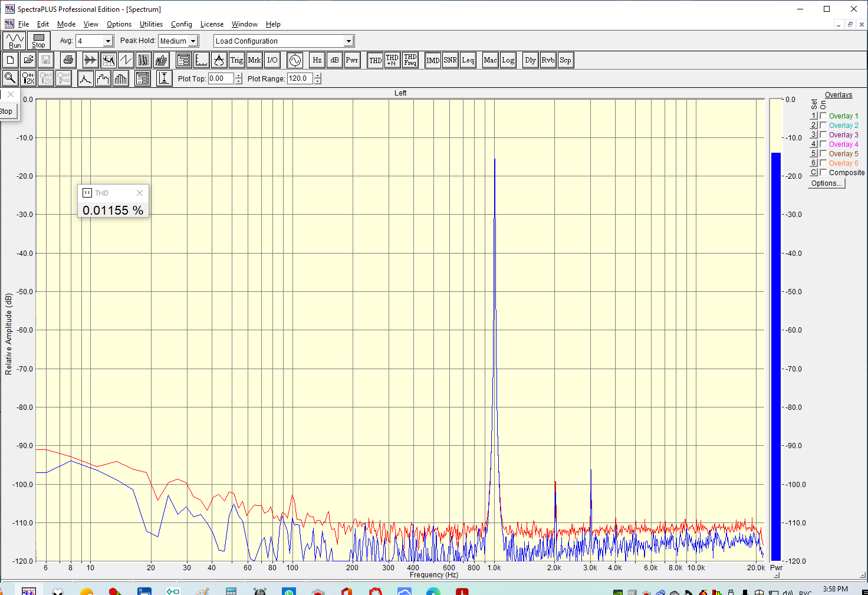Toggle the SNR utility button
This screenshot has width=868, height=595.
450,60
